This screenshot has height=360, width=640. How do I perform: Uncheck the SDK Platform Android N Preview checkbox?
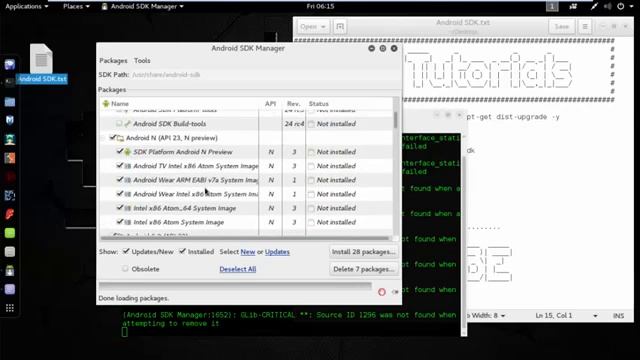(x=120, y=151)
